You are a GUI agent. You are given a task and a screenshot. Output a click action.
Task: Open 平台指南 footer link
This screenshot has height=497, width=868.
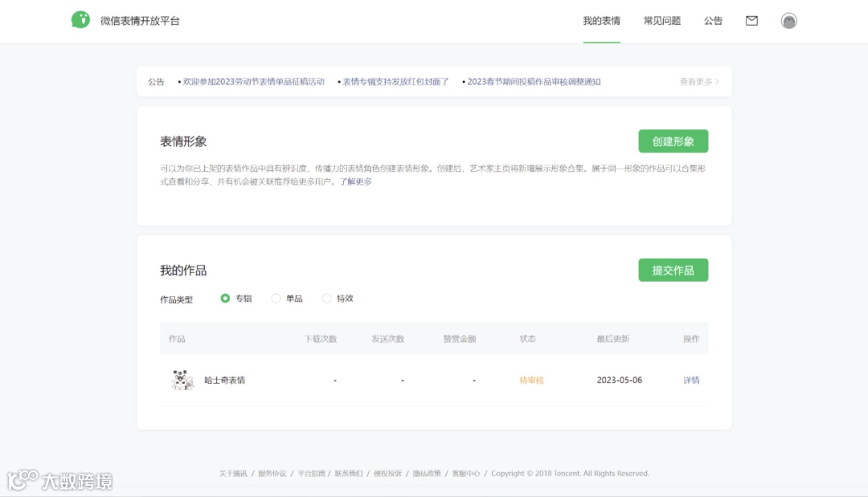coord(311,473)
